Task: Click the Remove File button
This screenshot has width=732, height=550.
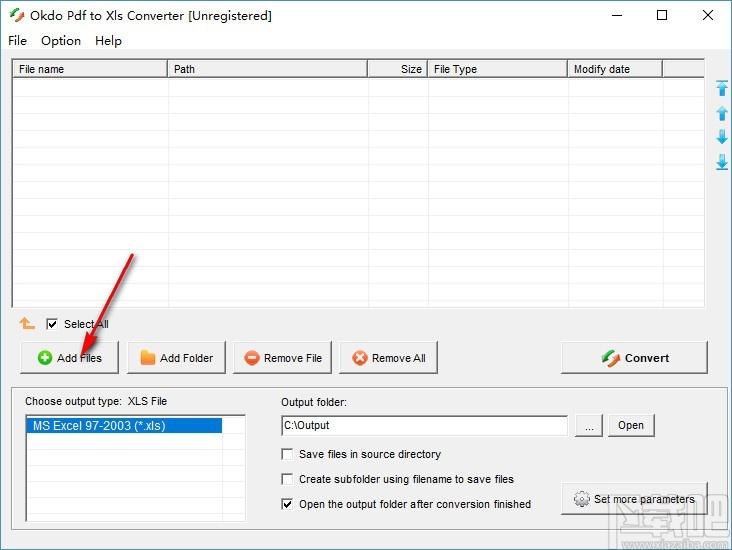Action: coord(282,358)
